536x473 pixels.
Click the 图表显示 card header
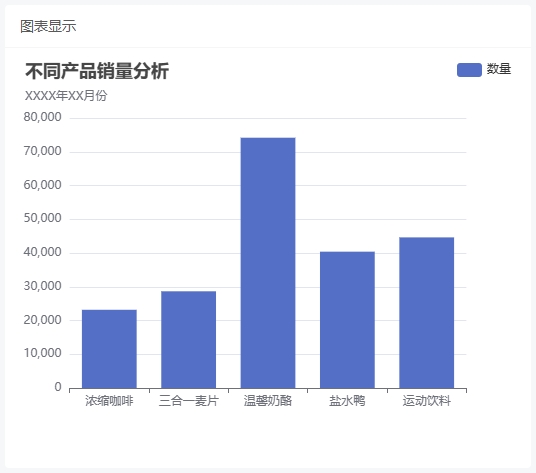48,26
